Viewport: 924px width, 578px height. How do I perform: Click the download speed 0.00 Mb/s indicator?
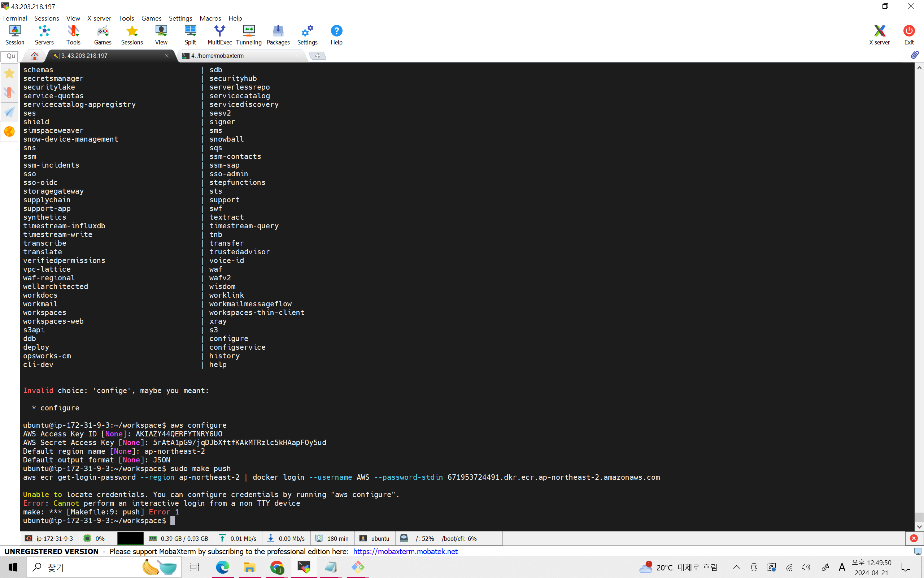(x=286, y=538)
